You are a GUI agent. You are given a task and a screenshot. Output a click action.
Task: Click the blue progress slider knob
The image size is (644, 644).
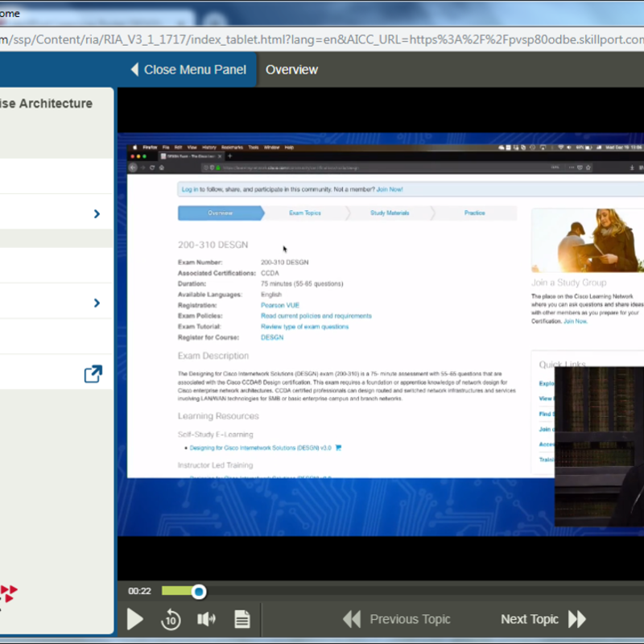199,592
